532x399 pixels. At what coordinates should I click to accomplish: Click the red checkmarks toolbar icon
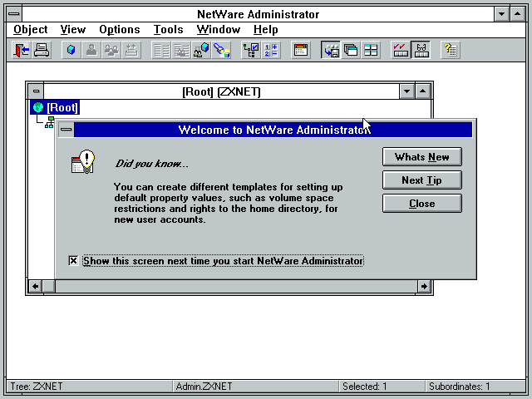pyautogui.click(x=401, y=50)
